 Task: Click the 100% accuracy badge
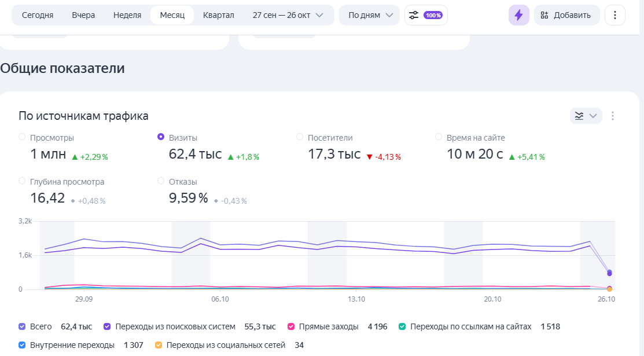click(433, 15)
